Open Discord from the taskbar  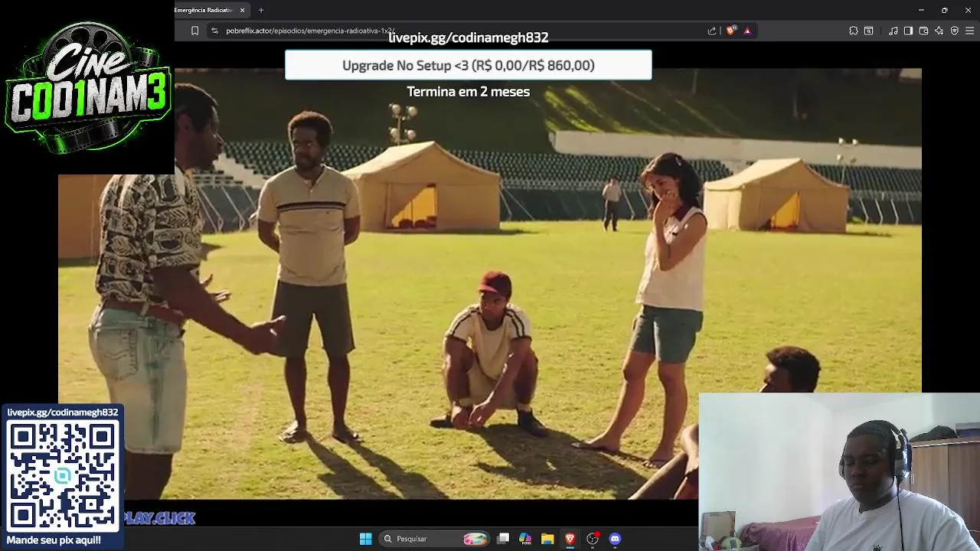[615, 539]
